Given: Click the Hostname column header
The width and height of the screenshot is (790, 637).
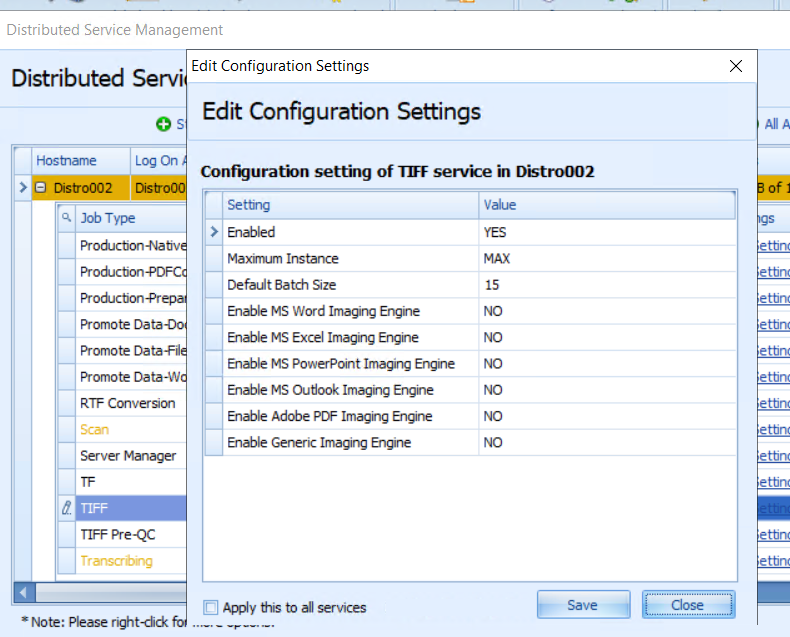Looking at the screenshot, I should [81, 160].
